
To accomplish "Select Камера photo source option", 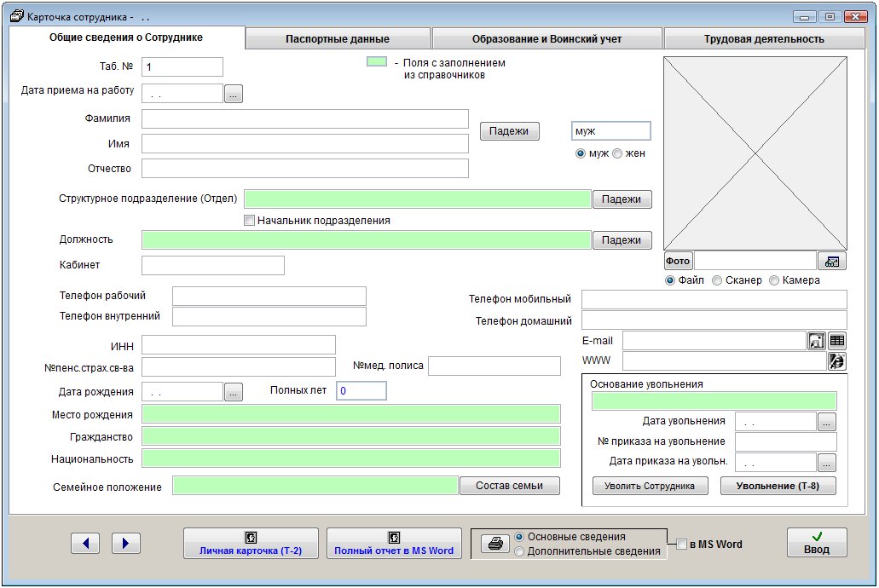I will pos(774,280).
